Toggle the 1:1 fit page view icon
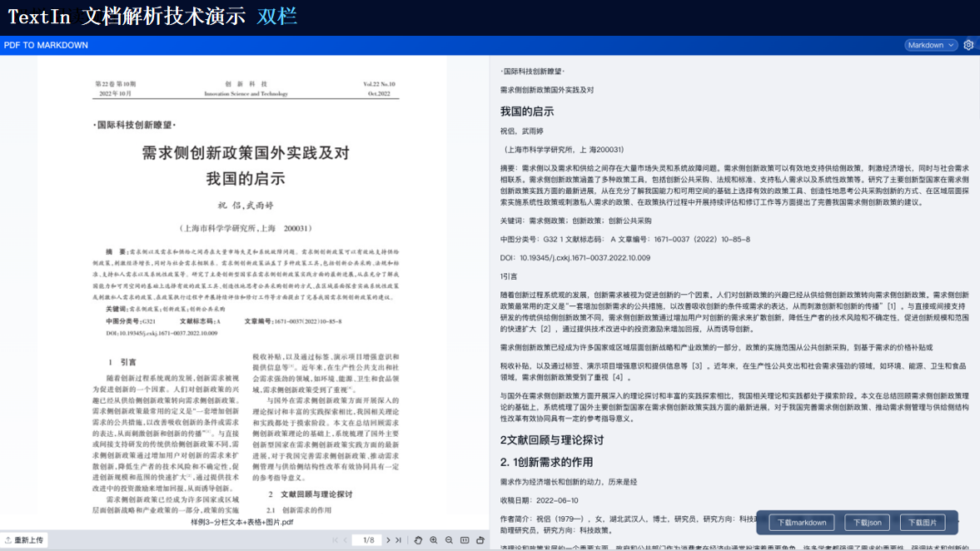The height and width of the screenshot is (551, 980). click(x=465, y=539)
